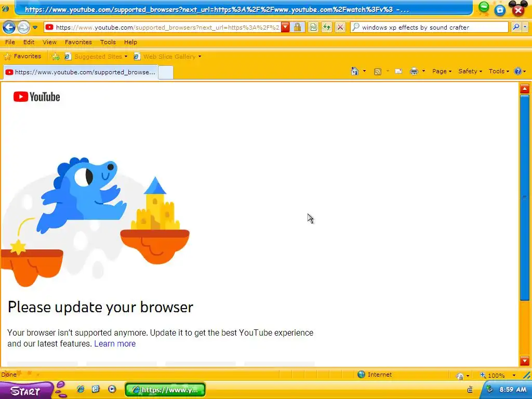Screen dimensions: 532x399
Task: Open the View menu
Action: 49,42
